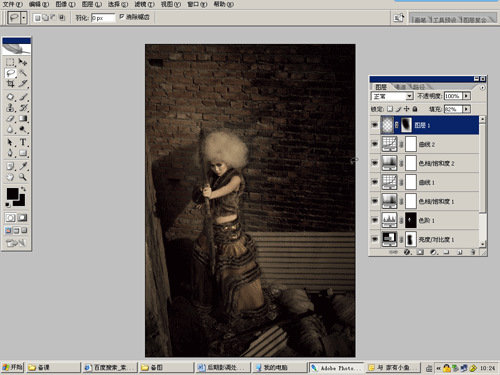The height and width of the screenshot is (375, 500).
Task: Select the Zoom magnifier tool
Action: 23,177
